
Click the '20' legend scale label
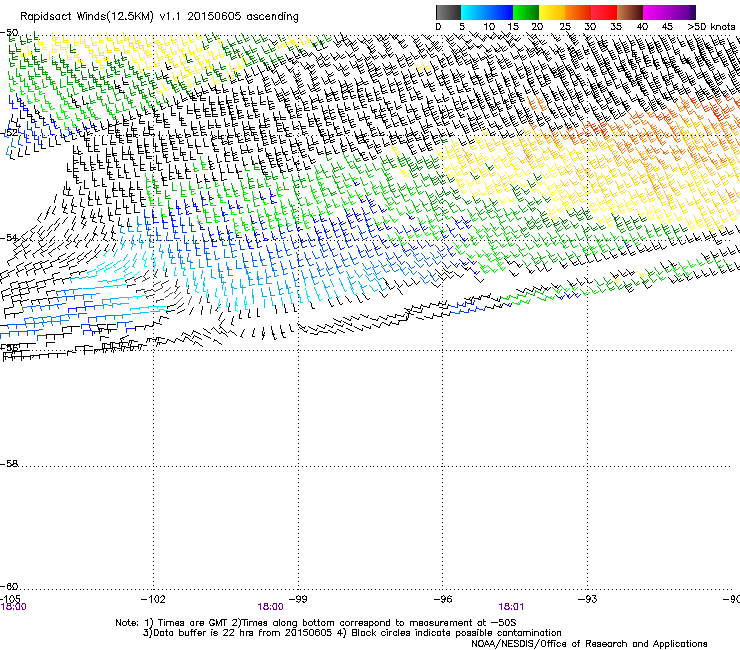pos(537,27)
